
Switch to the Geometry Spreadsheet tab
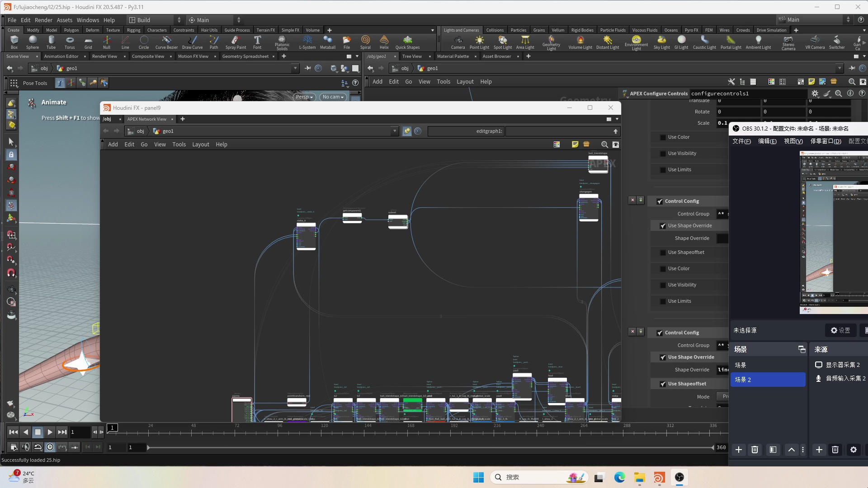(x=245, y=56)
